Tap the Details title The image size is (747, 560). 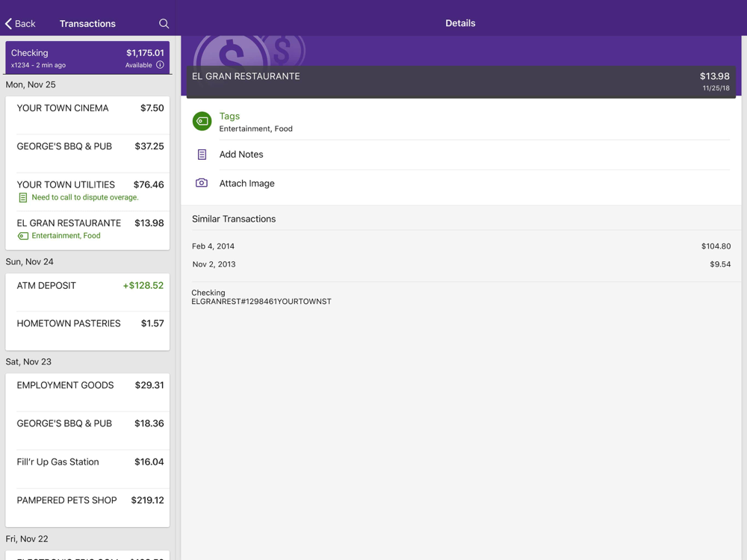pos(460,23)
